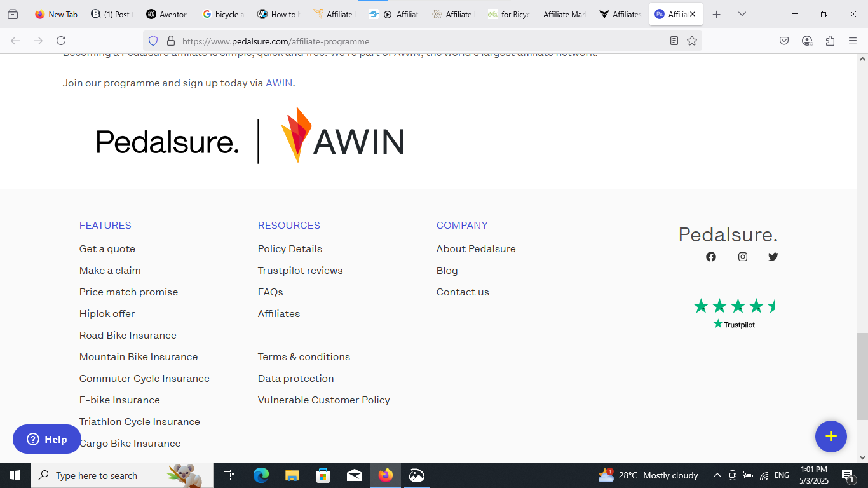Open Get a quote link

click(107, 249)
